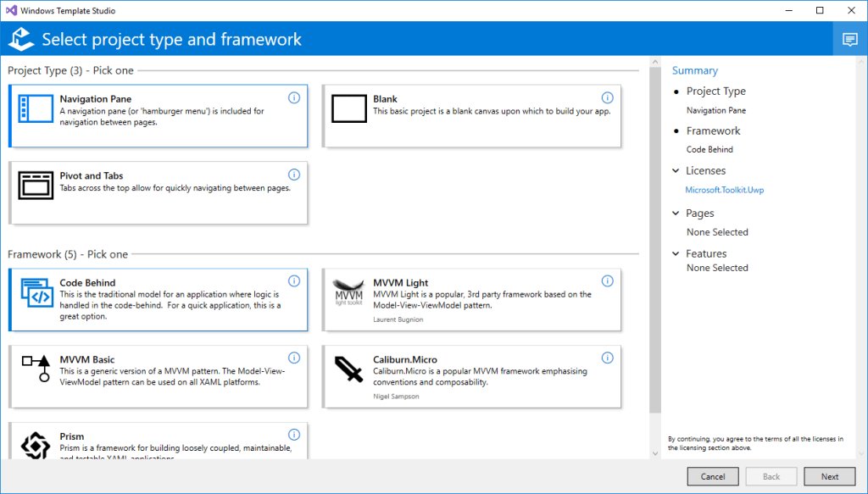
Task: Click the MVVM Basic diagram icon
Action: [x=34, y=369]
